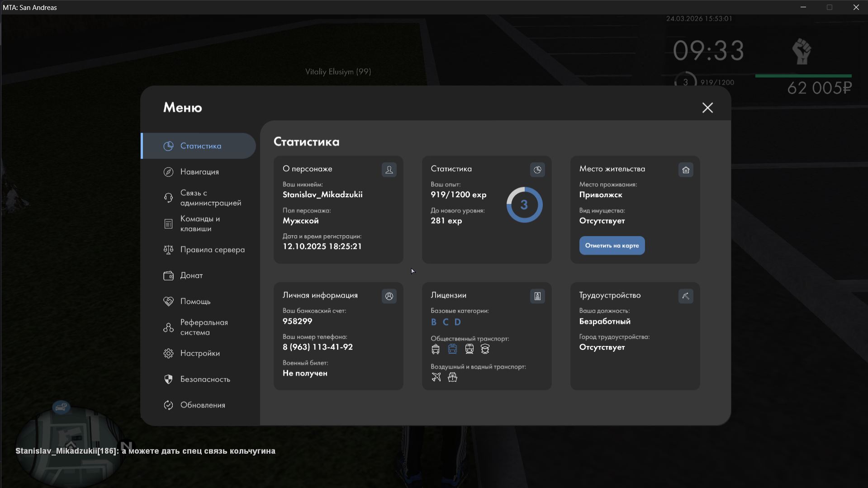The width and height of the screenshot is (868, 488).
Task: Open the Безопасность section
Action: [205, 379]
